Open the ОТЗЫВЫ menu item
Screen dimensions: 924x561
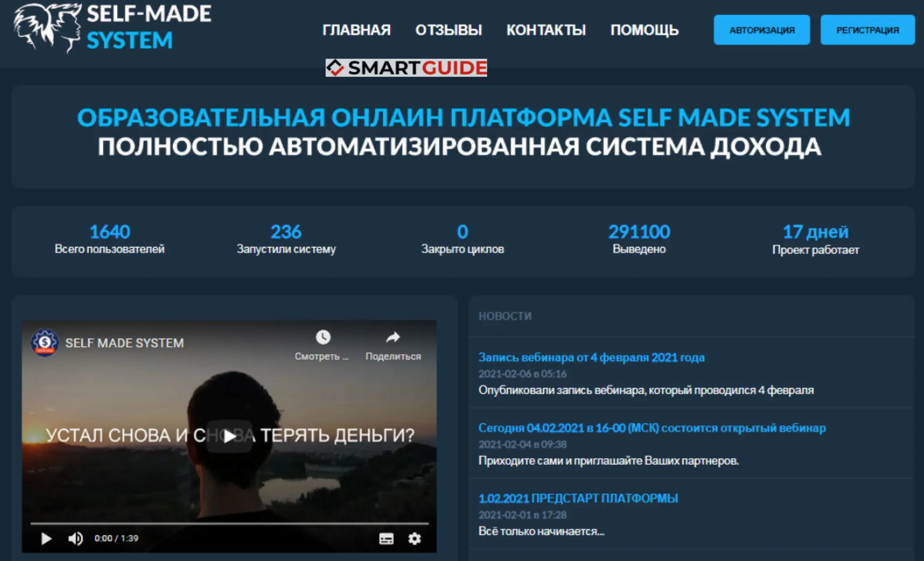click(448, 30)
